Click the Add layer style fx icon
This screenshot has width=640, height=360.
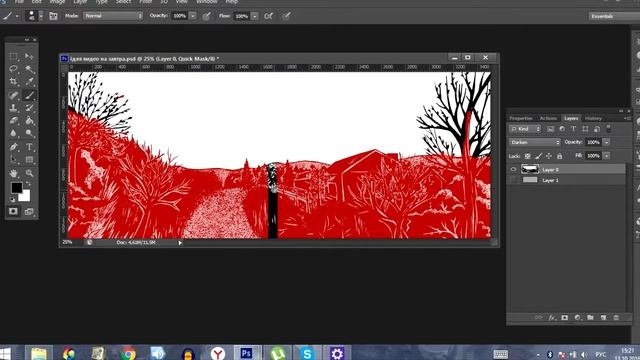pos(551,317)
